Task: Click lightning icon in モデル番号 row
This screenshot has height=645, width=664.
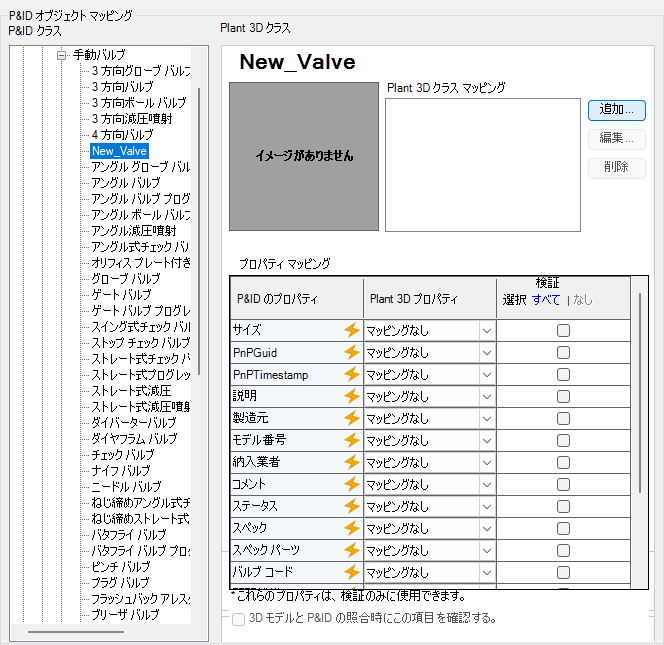Action: [351, 440]
